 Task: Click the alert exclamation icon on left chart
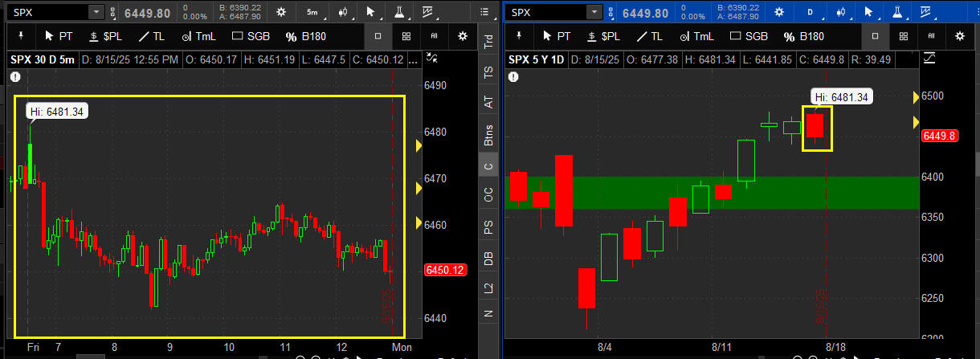[14, 77]
